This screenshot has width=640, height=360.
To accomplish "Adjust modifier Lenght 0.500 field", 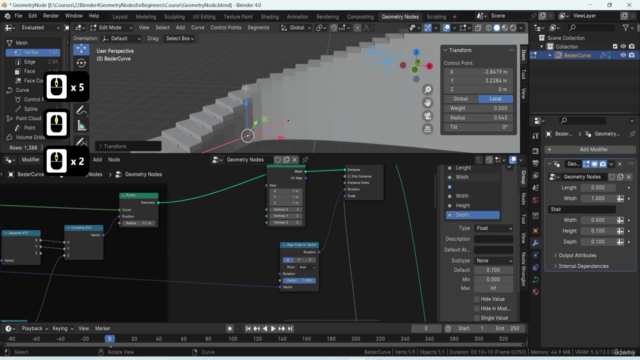I will tap(598, 188).
